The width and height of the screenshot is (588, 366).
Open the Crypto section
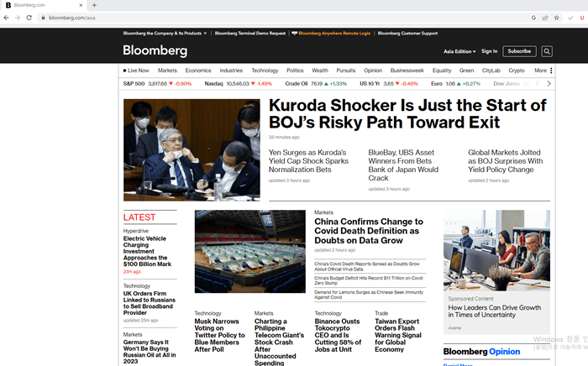[517, 71]
